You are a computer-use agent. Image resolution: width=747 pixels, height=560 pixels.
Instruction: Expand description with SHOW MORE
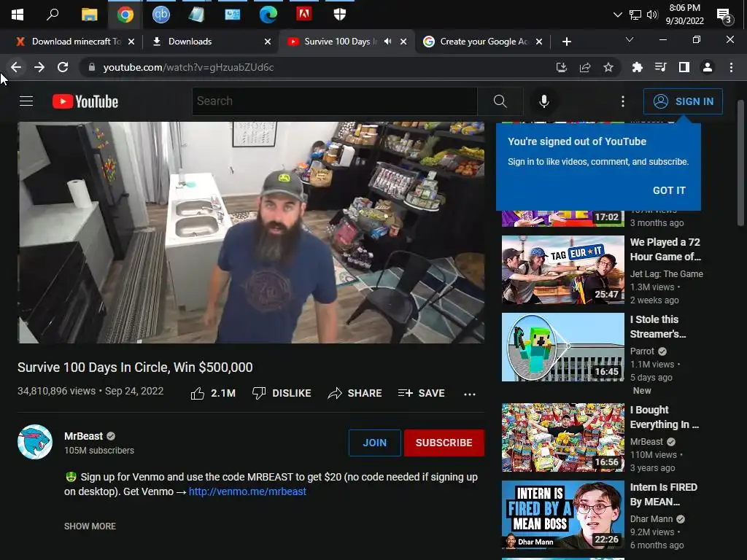pyautogui.click(x=90, y=526)
